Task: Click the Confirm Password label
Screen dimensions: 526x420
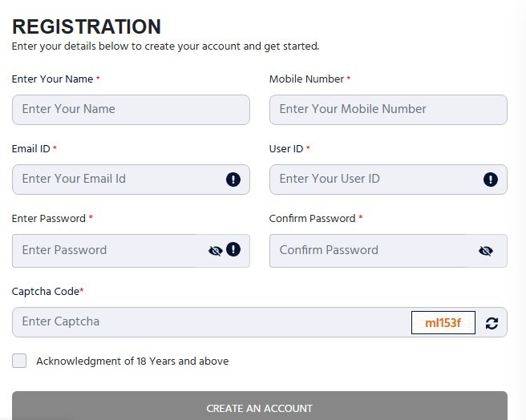Action: tap(312, 218)
